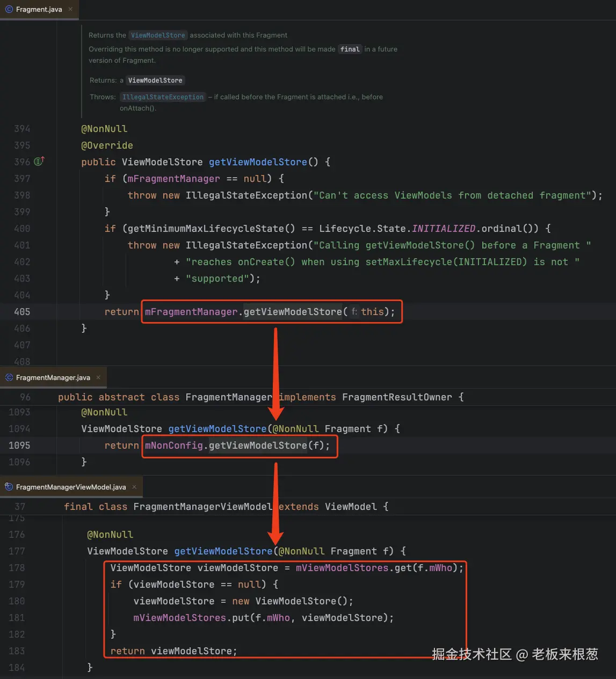Click the "reaches onCreate()" string on line 402
This screenshot has height=679, width=616.
coord(382,262)
